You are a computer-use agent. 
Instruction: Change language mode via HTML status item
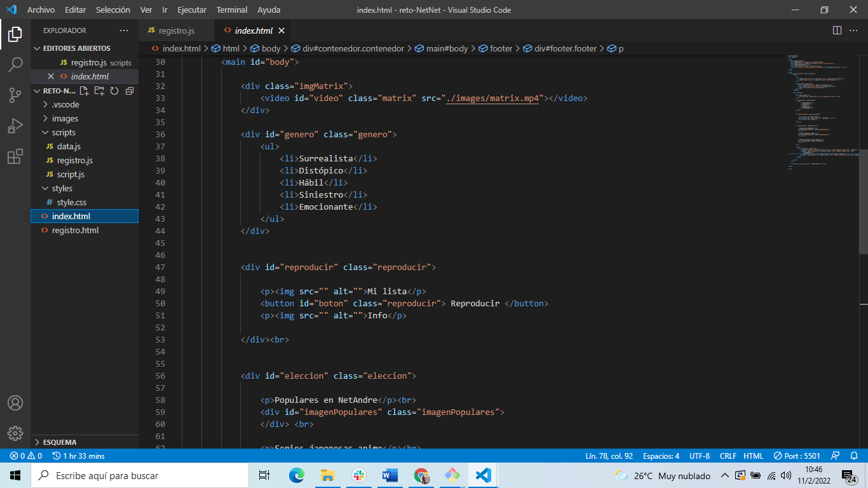(x=754, y=456)
